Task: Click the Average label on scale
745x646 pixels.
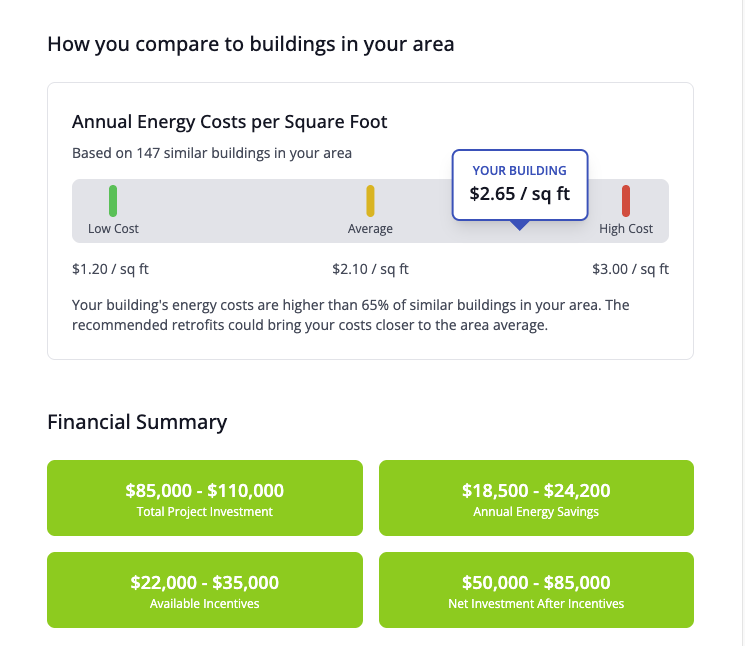Action: [370, 229]
